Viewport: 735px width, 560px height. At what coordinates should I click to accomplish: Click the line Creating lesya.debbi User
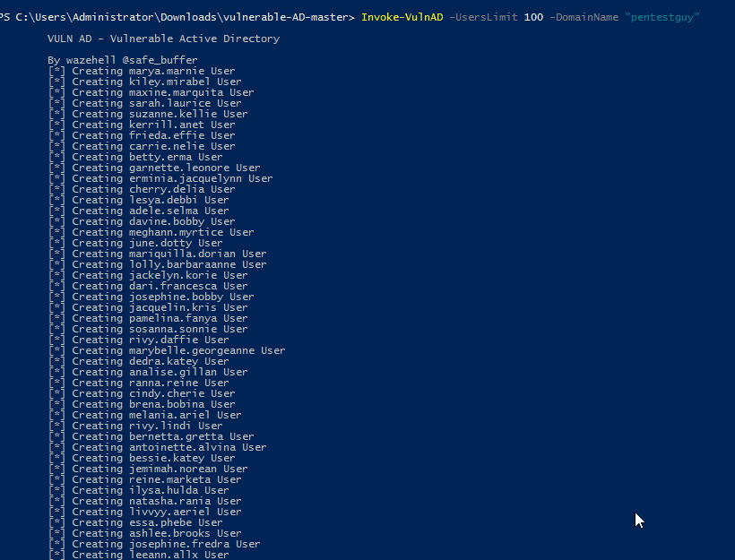pyautogui.click(x=138, y=200)
